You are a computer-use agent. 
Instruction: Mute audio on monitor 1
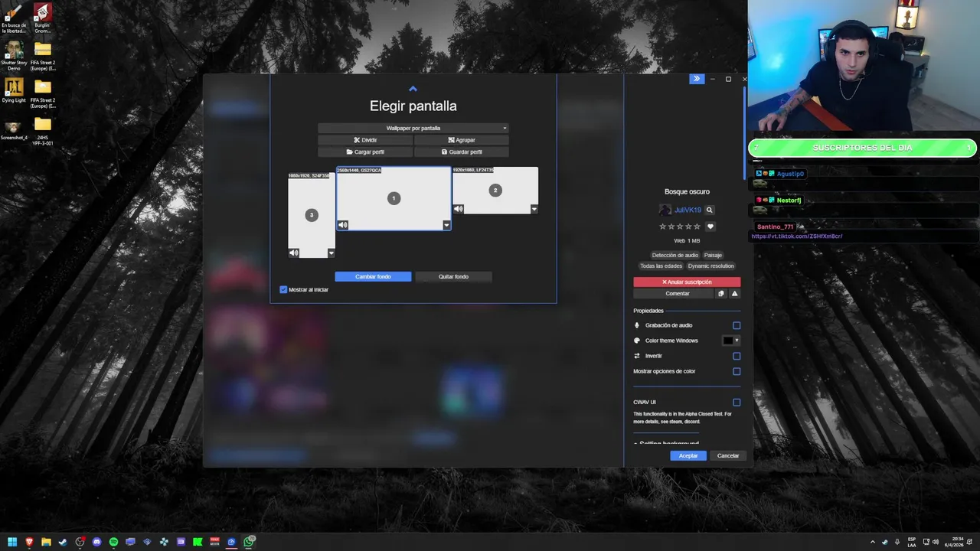pyautogui.click(x=343, y=225)
